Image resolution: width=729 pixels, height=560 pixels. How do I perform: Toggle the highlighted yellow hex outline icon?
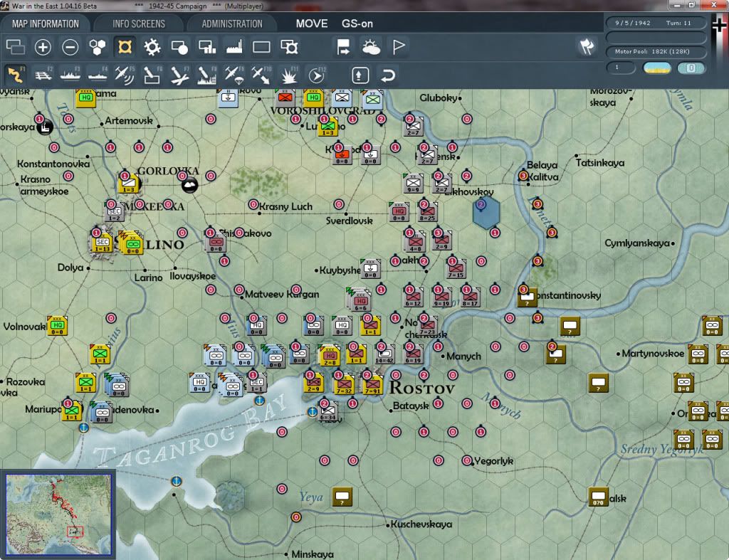[x=125, y=47]
